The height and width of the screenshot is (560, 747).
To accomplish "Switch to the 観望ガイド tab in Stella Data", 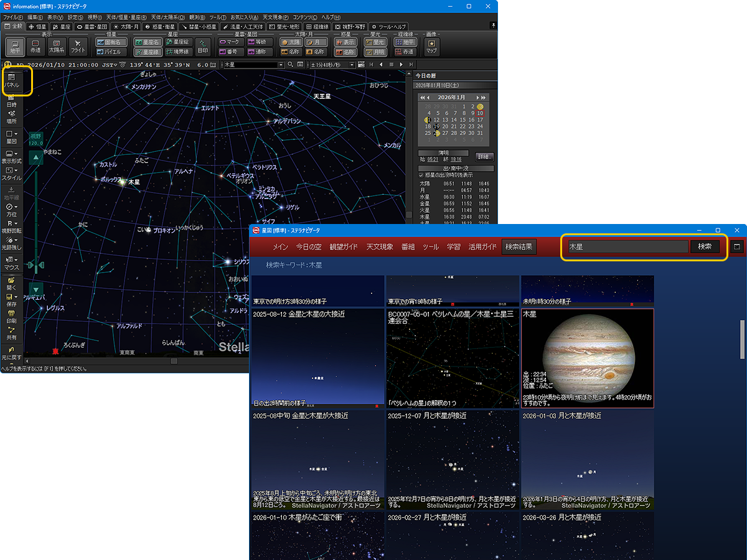I will (x=344, y=247).
